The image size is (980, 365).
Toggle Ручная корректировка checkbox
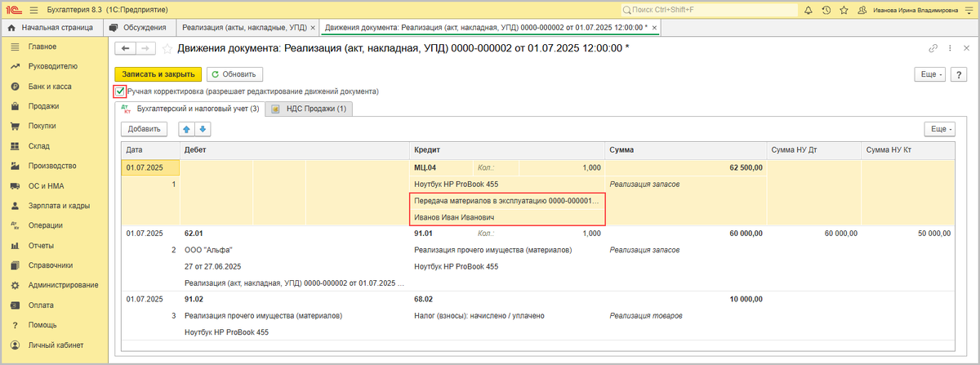pyautogui.click(x=120, y=91)
